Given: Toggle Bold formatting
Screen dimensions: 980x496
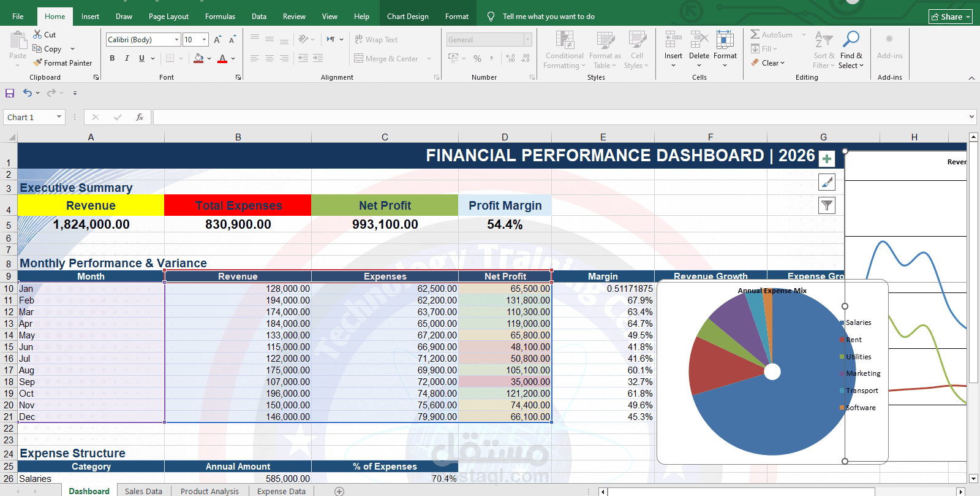Looking at the screenshot, I should pyautogui.click(x=112, y=58).
